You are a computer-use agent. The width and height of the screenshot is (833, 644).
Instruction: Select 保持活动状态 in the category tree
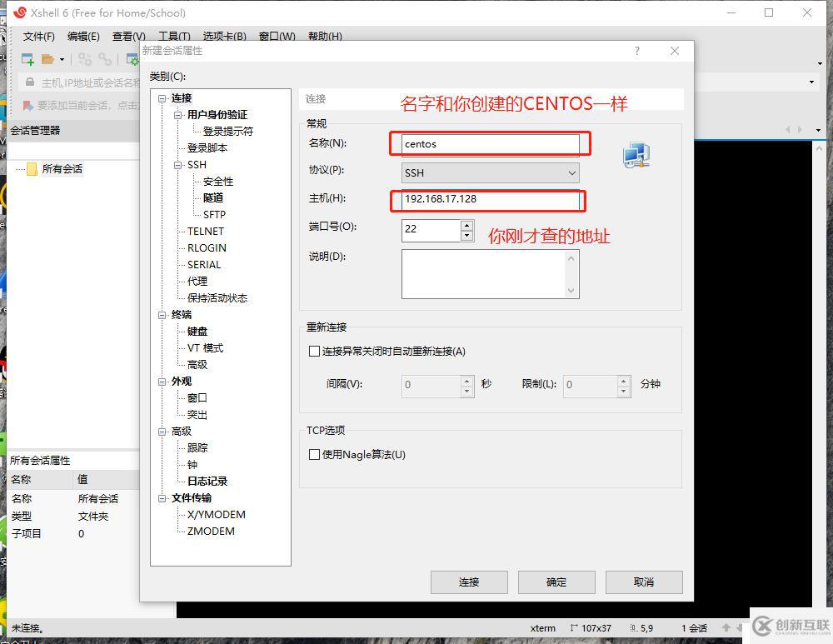pyautogui.click(x=217, y=298)
